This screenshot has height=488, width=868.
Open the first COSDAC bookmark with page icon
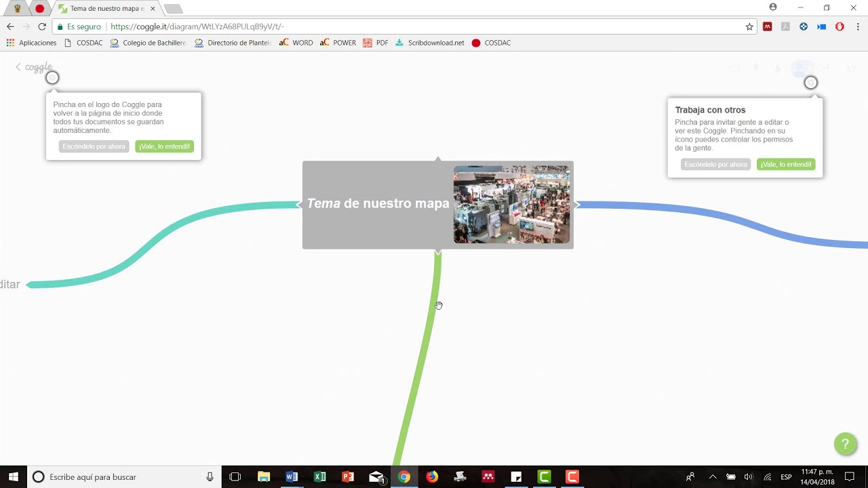click(83, 43)
